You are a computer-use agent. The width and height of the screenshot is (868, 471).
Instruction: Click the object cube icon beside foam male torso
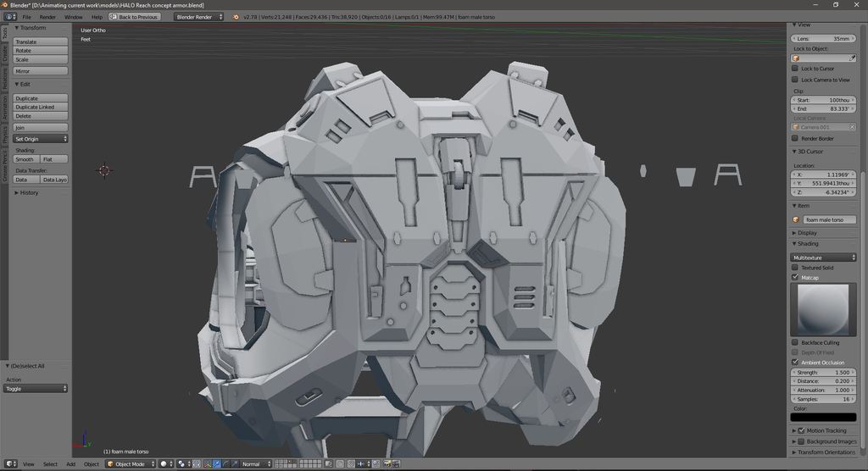tap(796, 219)
